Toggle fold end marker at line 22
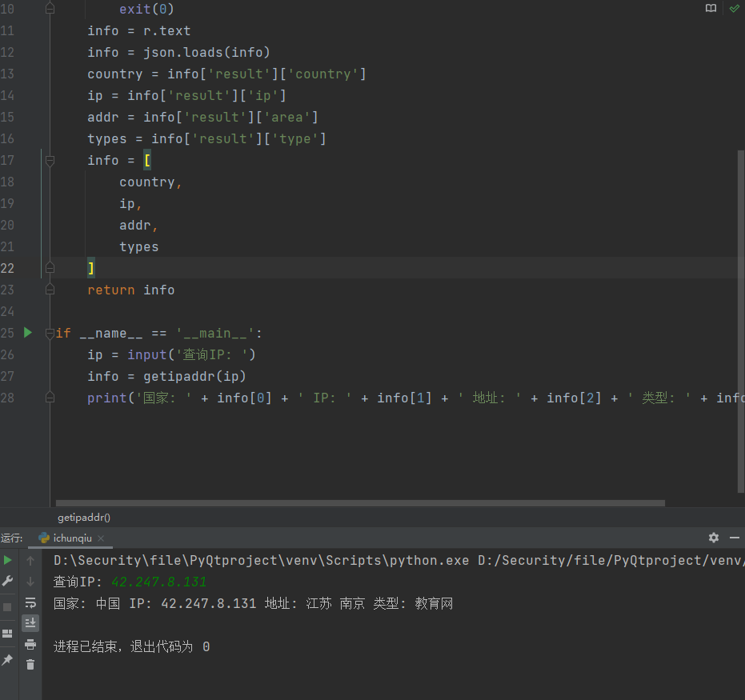The width and height of the screenshot is (745, 700). pyautogui.click(x=50, y=268)
